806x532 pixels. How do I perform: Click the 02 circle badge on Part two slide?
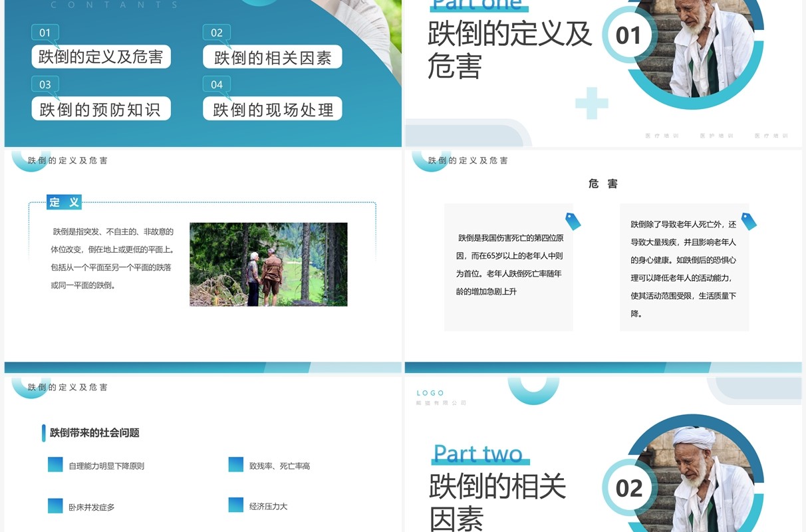point(628,488)
